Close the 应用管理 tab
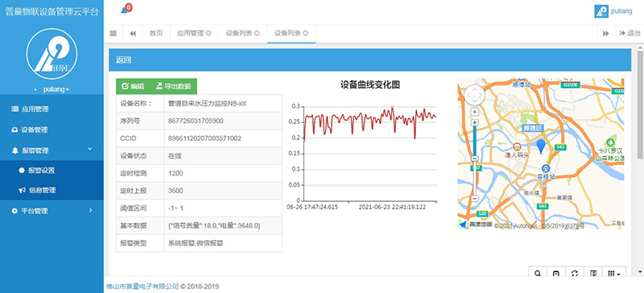The height and width of the screenshot is (293, 644). click(208, 33)
